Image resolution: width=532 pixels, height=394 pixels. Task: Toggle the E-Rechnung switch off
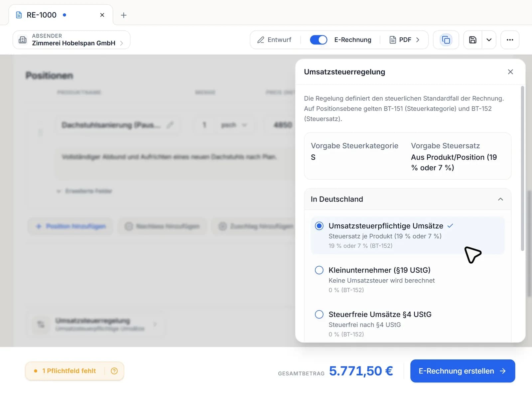click(x=319, y=40)
